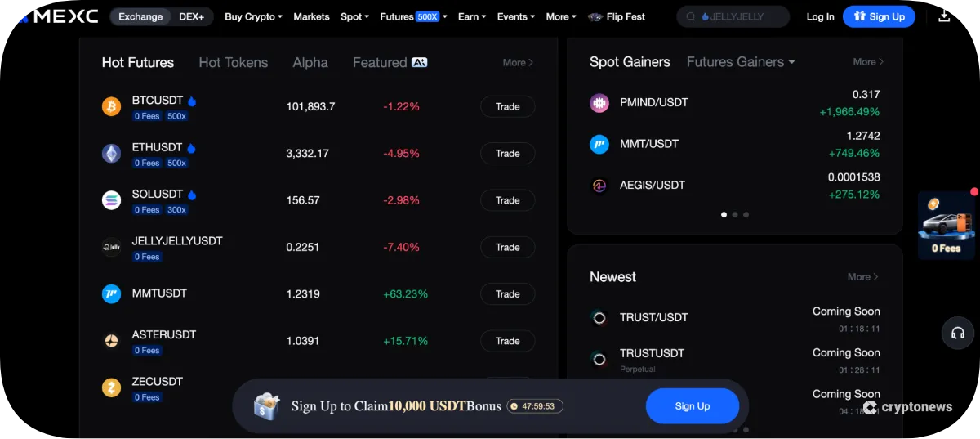This screenshot has height=439, width=980.
Task: Expand the Buy Crypto dropdown
Action: coord(253,16)
